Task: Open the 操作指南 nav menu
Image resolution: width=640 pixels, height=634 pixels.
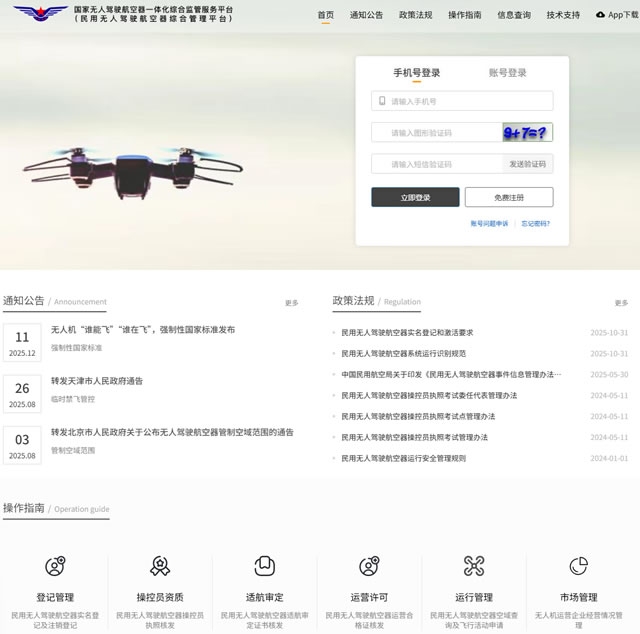Action: pos(464,15)
